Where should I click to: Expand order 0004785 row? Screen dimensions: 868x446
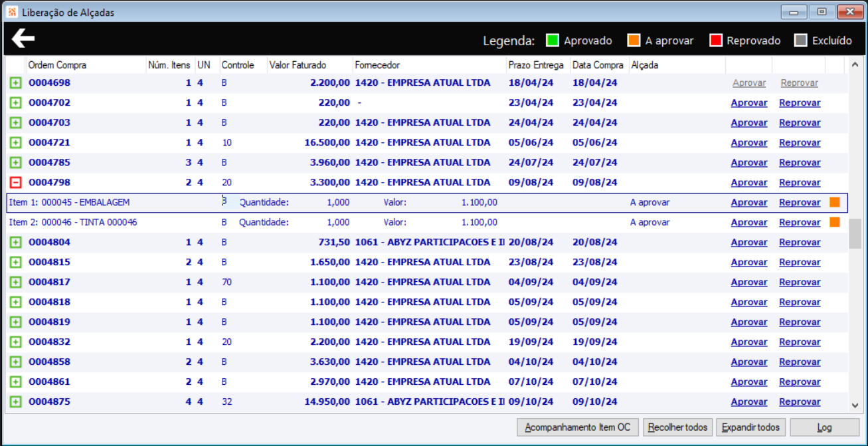[x=15, y=163]
